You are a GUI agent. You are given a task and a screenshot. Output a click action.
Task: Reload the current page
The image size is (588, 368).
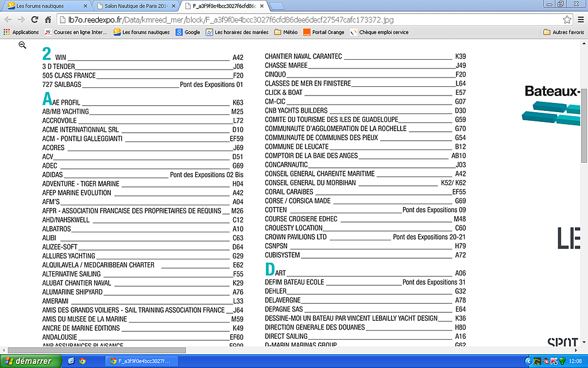click(34, 20)
